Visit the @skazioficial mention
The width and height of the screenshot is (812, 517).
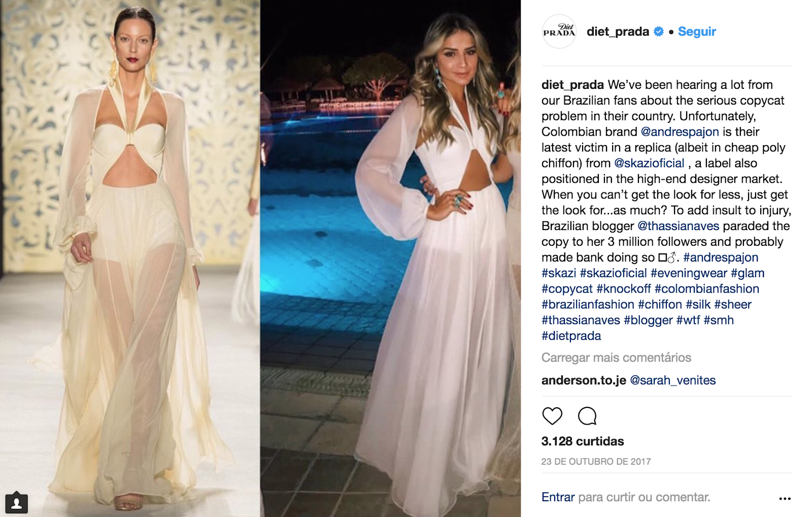click(649, 163)
